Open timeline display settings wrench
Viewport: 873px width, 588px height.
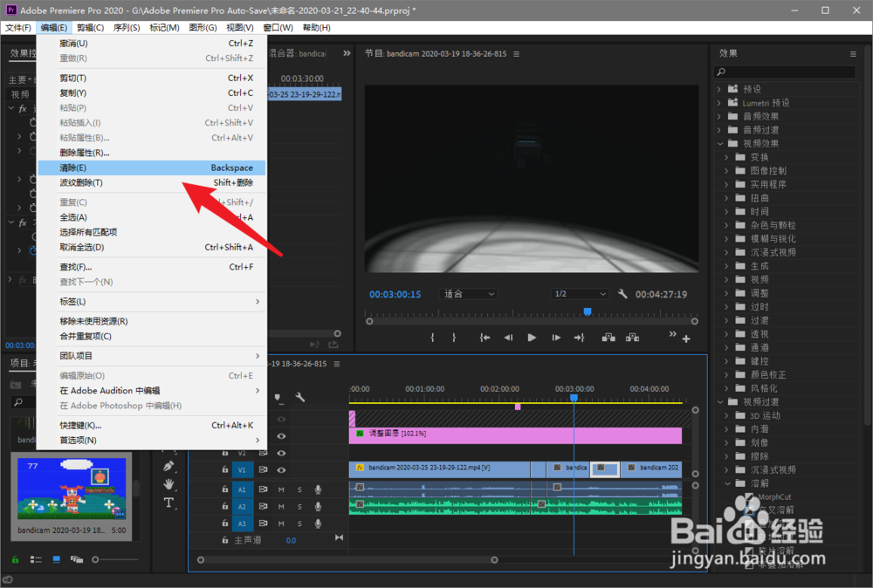coord(300,397)
